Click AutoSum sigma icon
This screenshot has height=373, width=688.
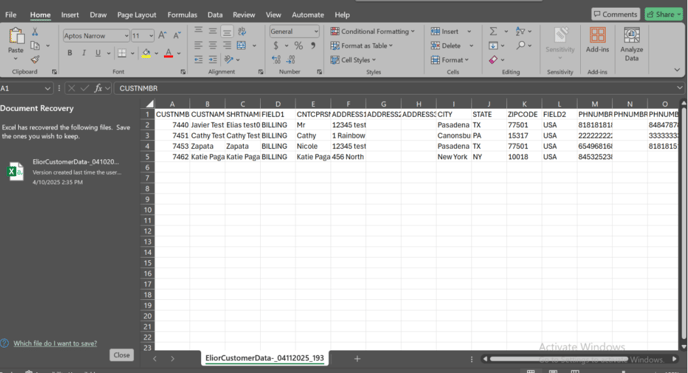pyautogui.click(x=493, y=31)
